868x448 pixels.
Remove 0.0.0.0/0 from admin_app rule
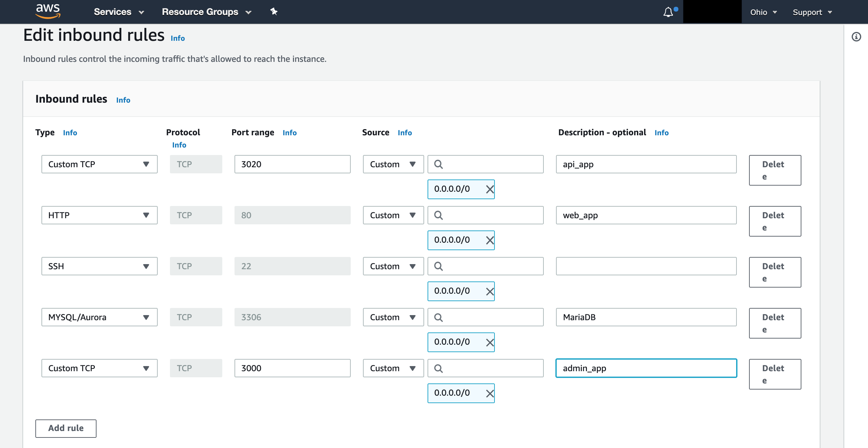click(x=490, y=393)
